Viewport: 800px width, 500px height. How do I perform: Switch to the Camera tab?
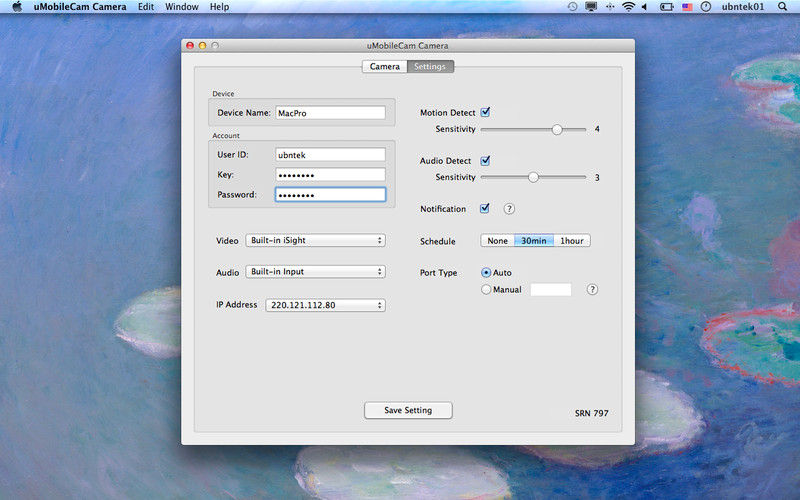click(385, 66)
